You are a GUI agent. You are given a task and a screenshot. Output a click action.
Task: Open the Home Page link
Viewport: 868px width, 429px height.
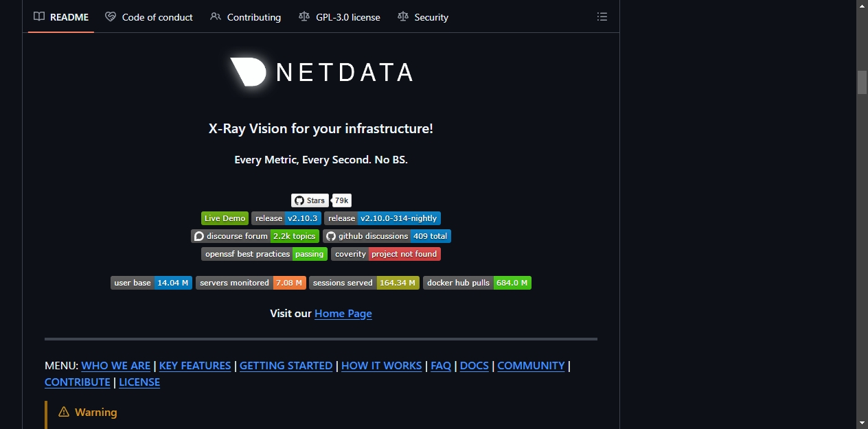tap(343, 314)
